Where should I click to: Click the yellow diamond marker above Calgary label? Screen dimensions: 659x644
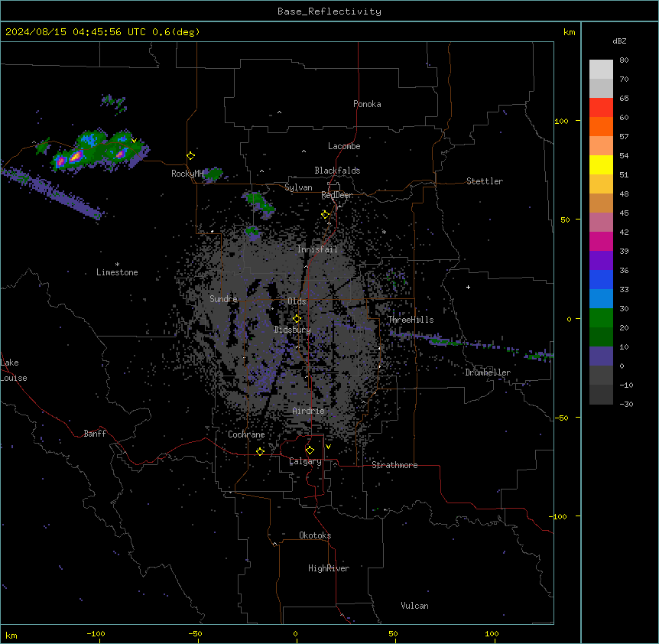310,450
